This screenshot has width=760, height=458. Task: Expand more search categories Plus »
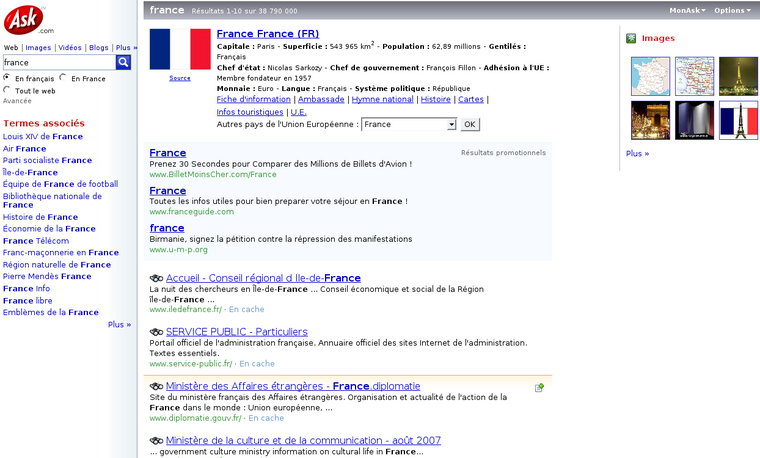(x=126, y=47)
